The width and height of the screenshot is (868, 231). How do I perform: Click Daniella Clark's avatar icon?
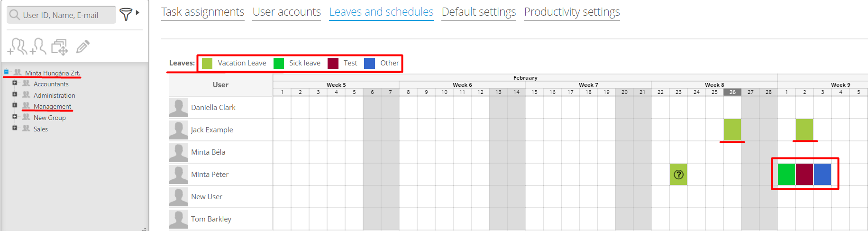[x=178, y=108]
